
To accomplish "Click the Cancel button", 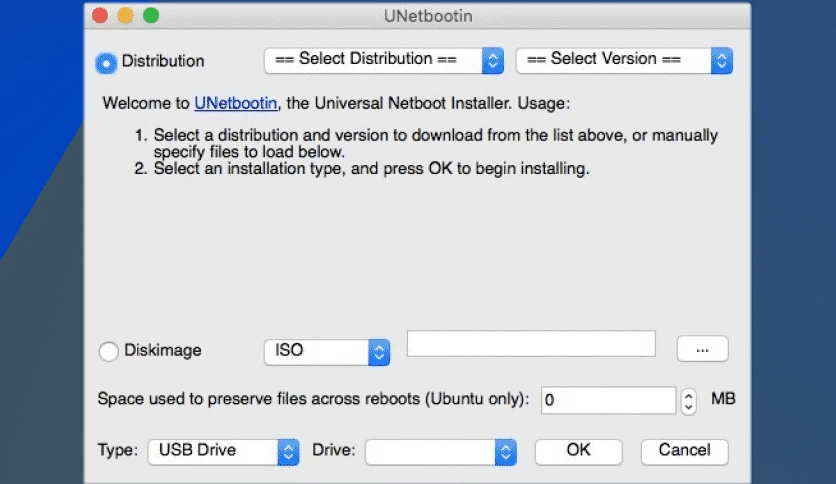I will pos(685,451).
